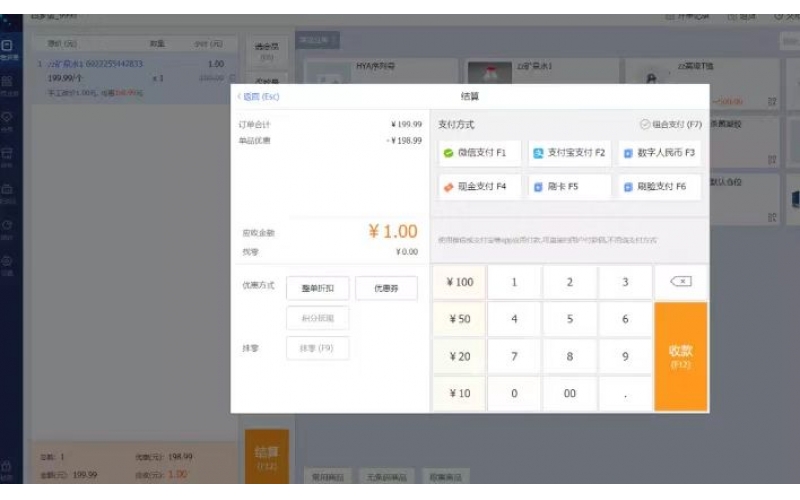This screenshot has height=500, width=800.
Task: Click the orange 收款 (F12) button
Action: [x=681, y=356]
